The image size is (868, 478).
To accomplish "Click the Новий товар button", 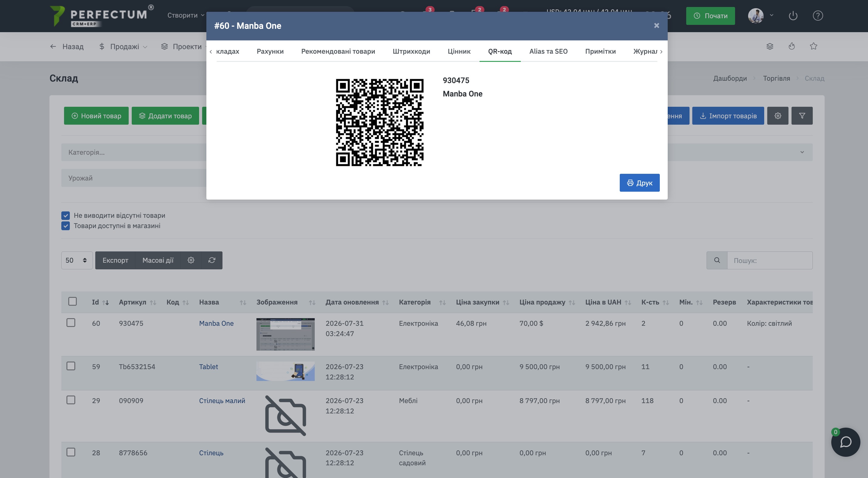I will tap(97, 116).
